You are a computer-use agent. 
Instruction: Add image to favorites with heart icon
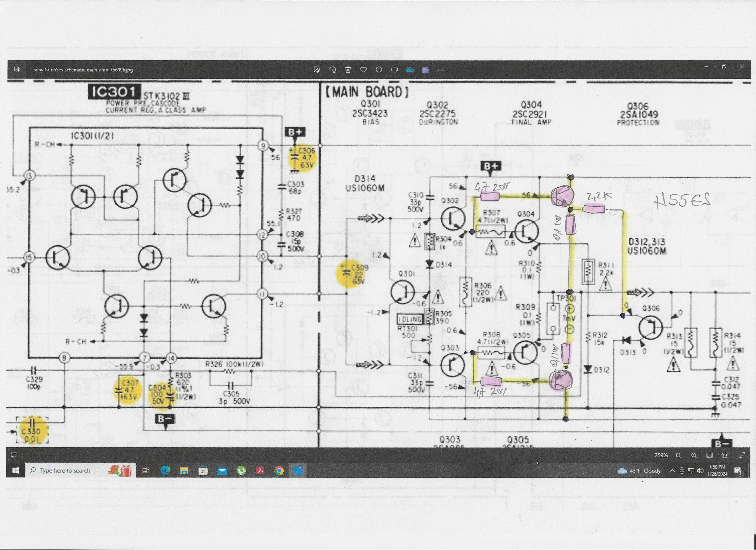click(x=363, y=70)
